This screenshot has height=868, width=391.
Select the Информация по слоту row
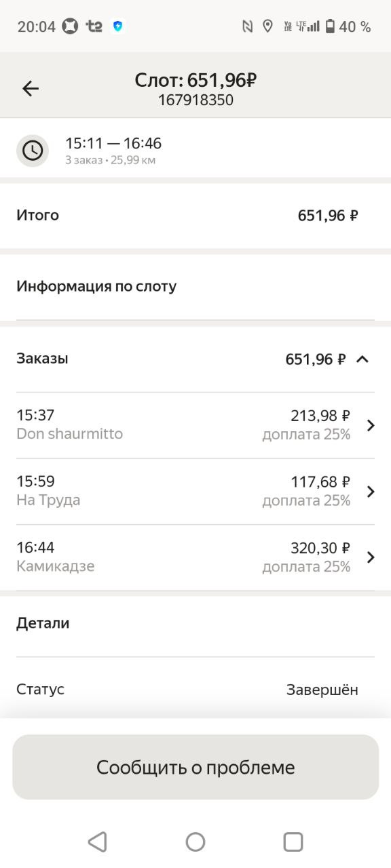195,286
